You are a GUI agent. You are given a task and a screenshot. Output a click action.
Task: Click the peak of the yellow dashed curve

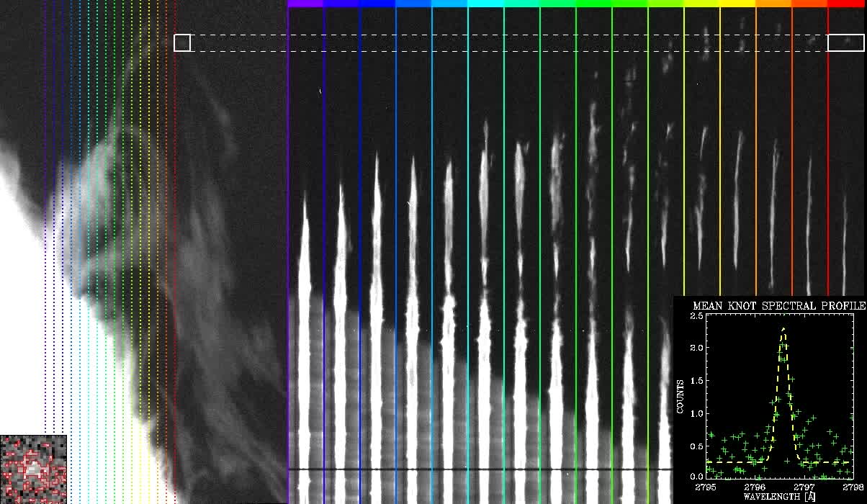click(783, 328)
